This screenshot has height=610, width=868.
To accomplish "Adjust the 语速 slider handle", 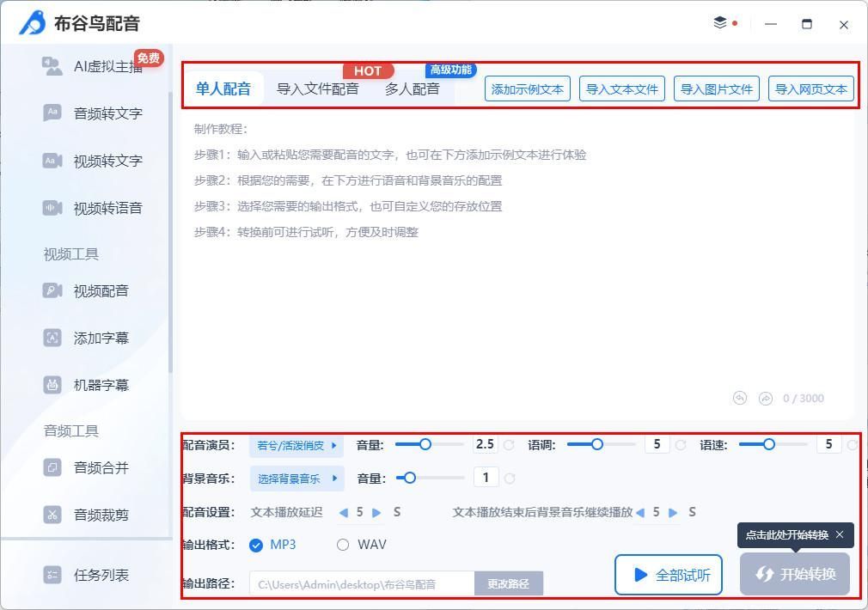I will tap(769, 444).
